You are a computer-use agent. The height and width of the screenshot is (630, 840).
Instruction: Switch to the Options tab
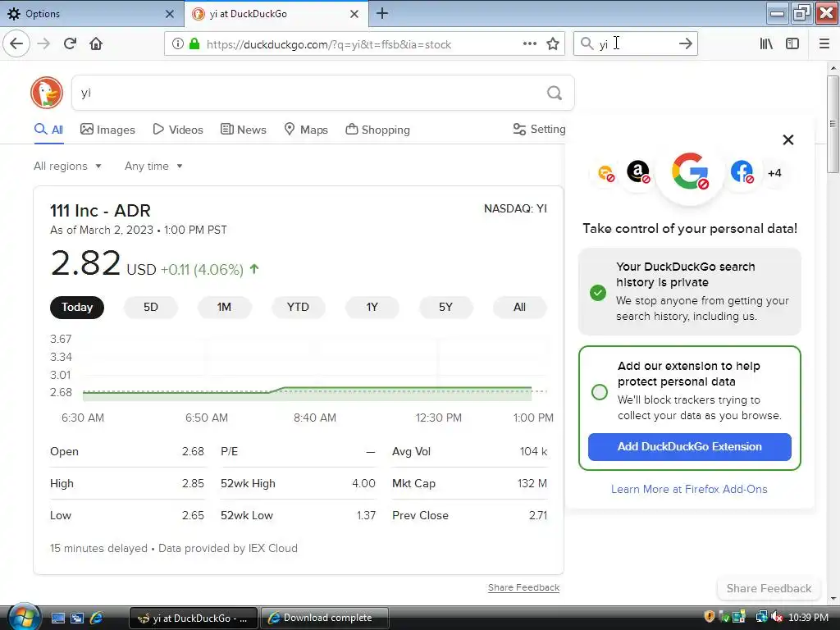click(92, 14)
